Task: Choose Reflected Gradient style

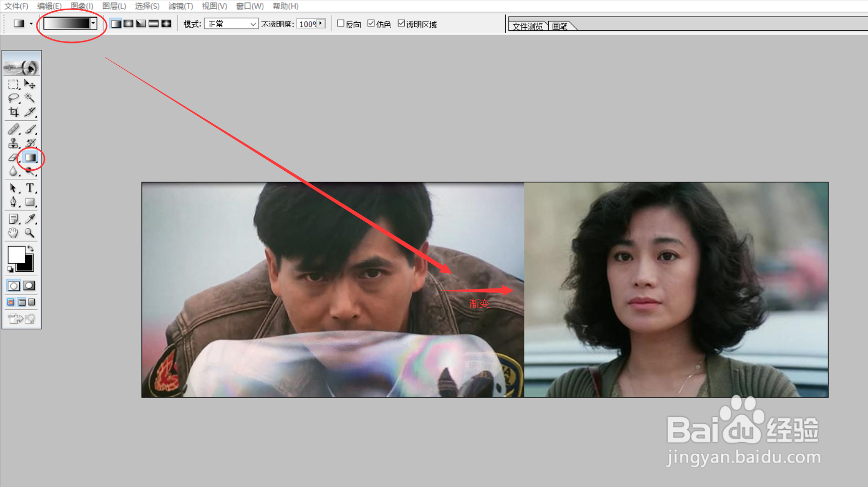Action: (x=154, y=24)
